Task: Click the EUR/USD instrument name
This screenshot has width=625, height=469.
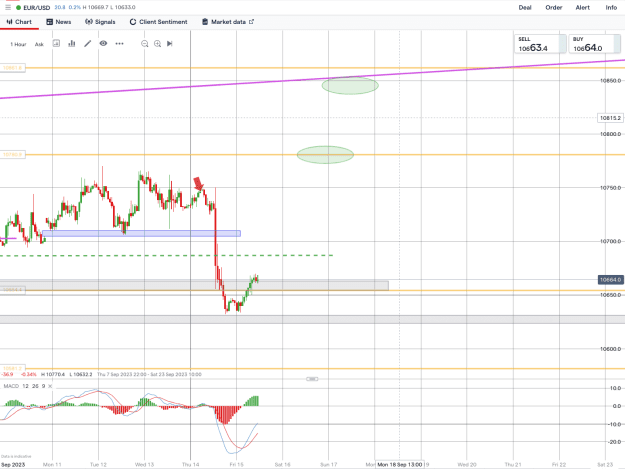Action: (37, 8)
